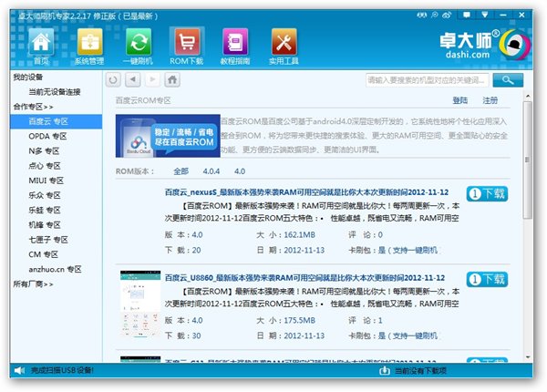Download the 百度云_U8860 ROM
The image size is (547, 392).
click(x=487, y=279)
